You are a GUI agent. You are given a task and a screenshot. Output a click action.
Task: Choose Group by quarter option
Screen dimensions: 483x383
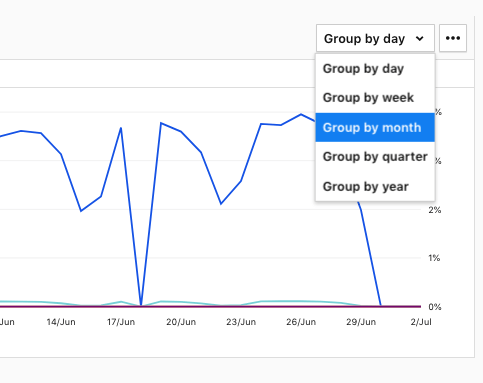point(375,157)
